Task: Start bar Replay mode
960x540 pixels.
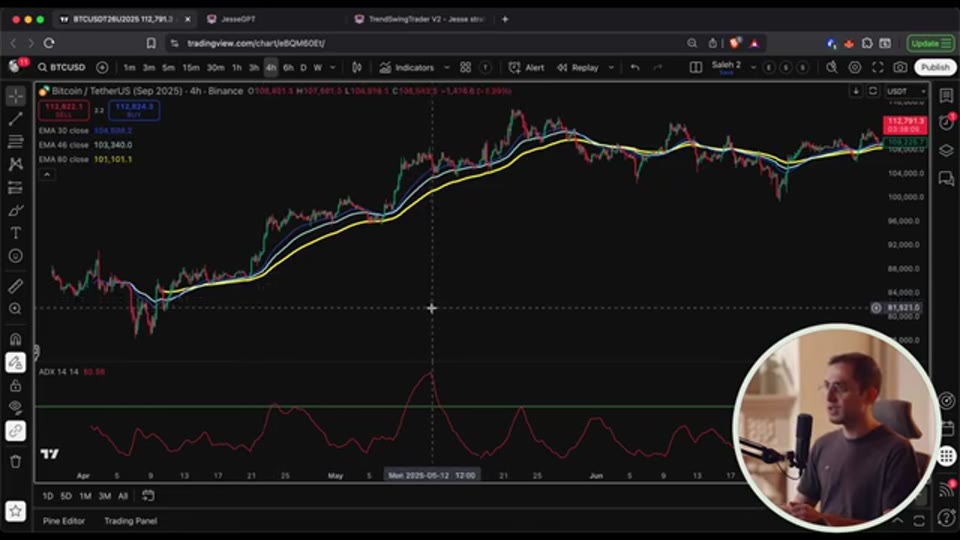Action: [578, 67]
